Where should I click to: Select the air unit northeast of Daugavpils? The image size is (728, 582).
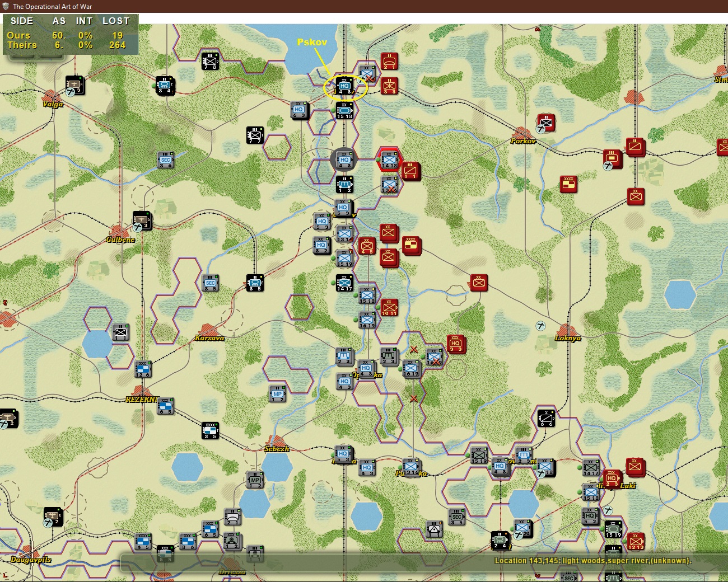tap(53, 516)
